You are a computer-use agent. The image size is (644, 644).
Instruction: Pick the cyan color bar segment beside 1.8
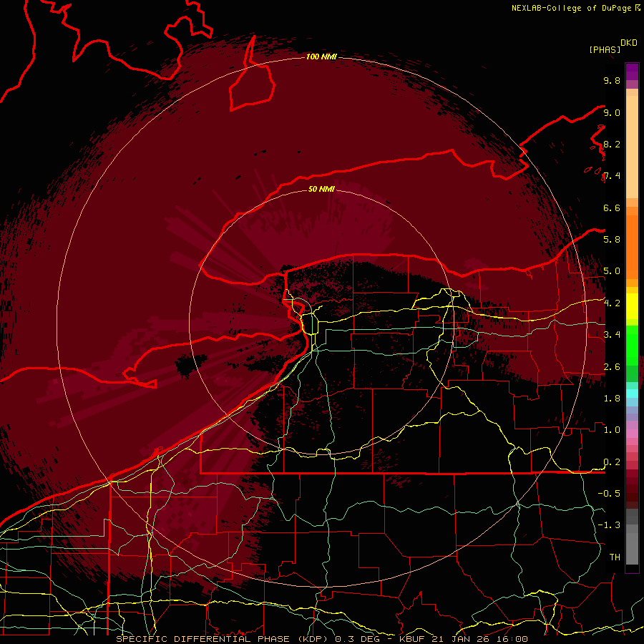632,394
